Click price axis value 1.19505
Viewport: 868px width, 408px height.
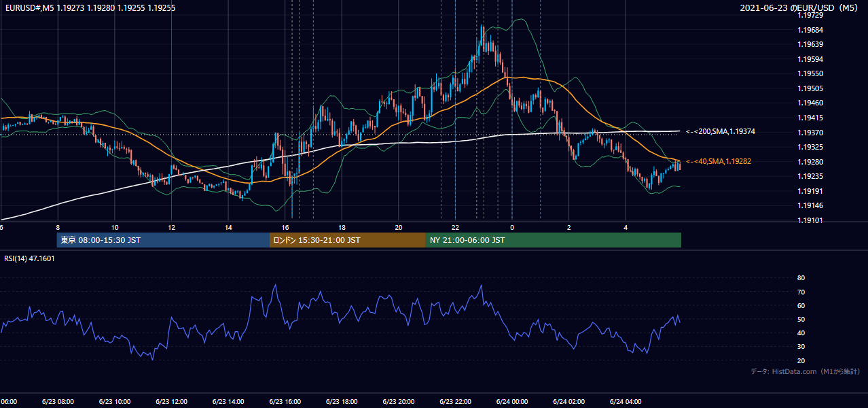click(810, 88)
